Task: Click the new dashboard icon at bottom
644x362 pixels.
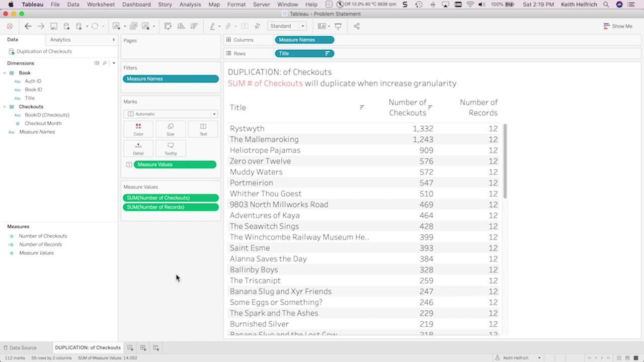Action: (x=143, y=347)
